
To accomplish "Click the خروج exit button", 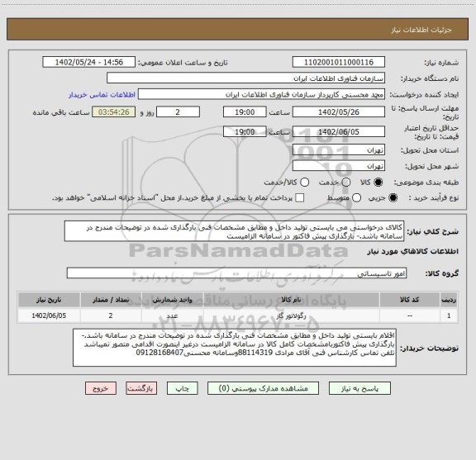I will point(101,388).
